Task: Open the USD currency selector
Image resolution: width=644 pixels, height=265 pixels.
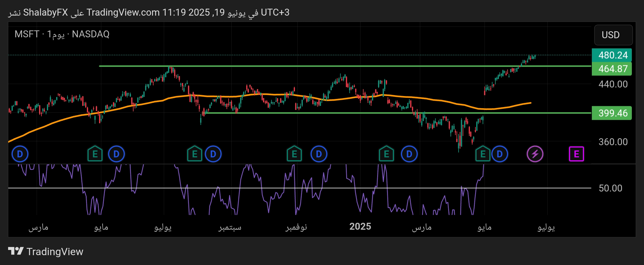Action: pos(614,35)
